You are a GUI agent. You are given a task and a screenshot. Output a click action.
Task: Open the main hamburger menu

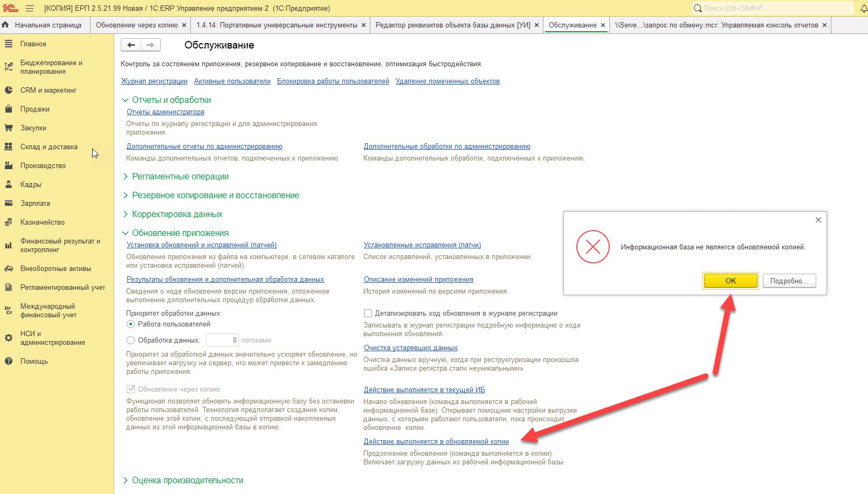[x=30, y=8]
